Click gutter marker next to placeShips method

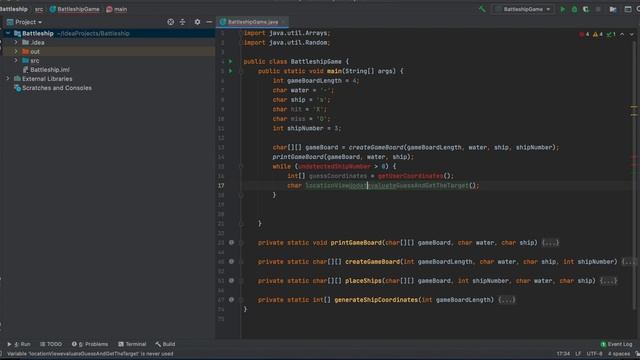point(231,281)
